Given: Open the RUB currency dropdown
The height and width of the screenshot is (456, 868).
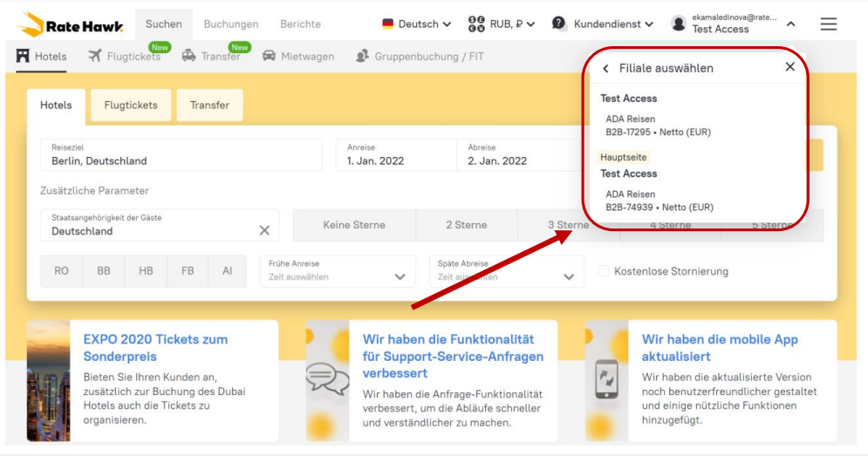Looking at the screenshot, I should (502, 24).
